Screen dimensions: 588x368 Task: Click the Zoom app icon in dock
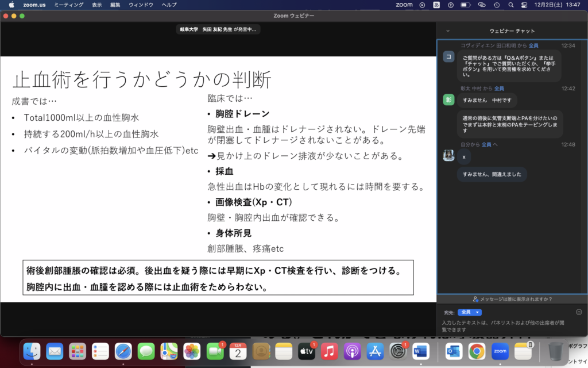[x=500, y=350]
